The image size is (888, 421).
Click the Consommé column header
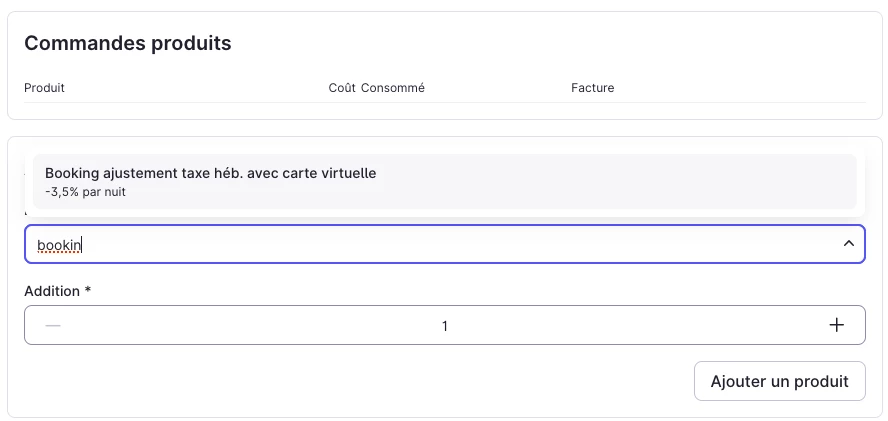point(393,88)
